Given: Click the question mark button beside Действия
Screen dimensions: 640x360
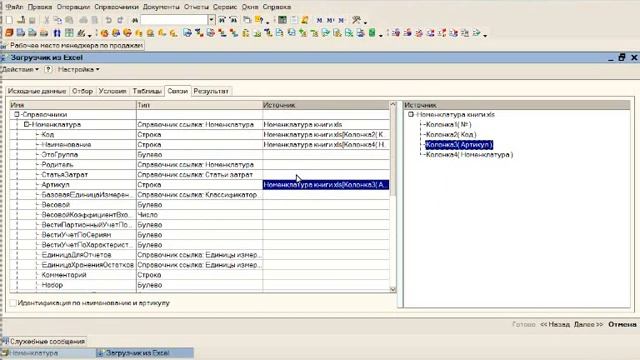Looking at the screenshot, I should pos(48,69).
